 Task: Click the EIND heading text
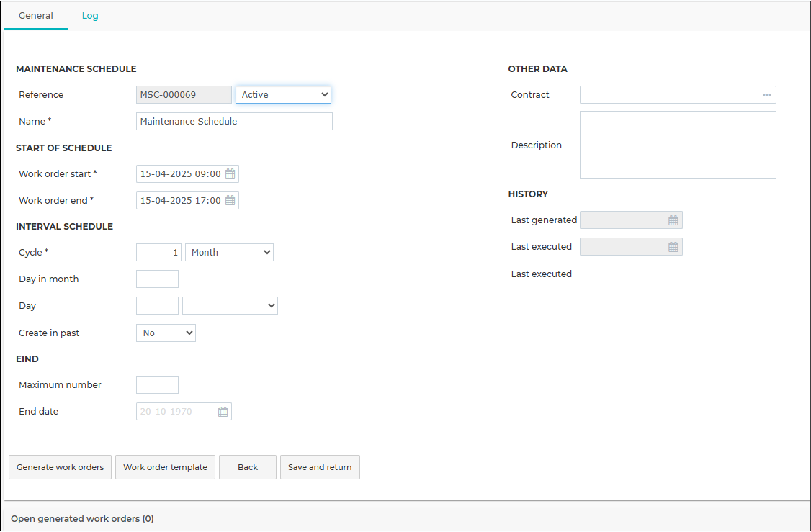click(27, 359)
